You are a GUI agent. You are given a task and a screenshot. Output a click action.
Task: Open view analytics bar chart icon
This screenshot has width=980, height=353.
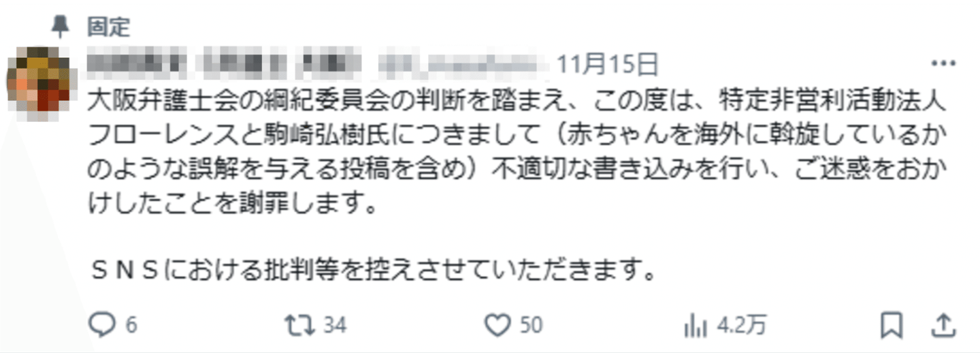click(x=696, y=326)
